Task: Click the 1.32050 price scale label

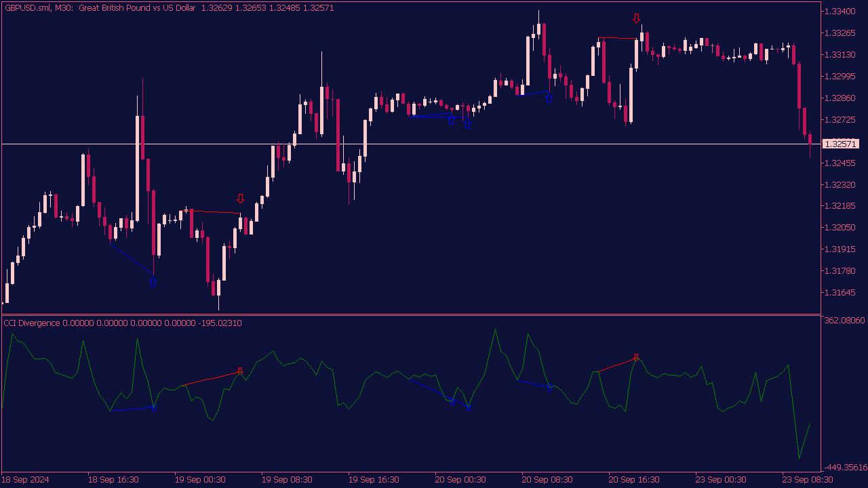Action: [x=841, y=227]
